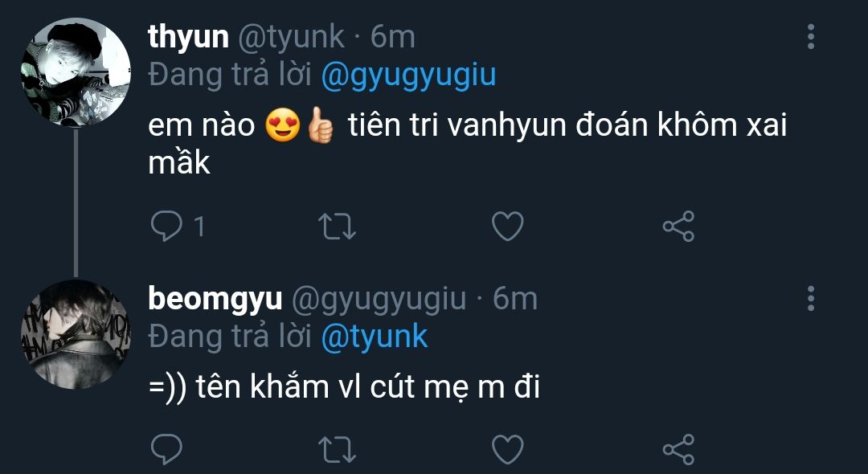Open beomgyu display name profile

(x=215, y=299)
